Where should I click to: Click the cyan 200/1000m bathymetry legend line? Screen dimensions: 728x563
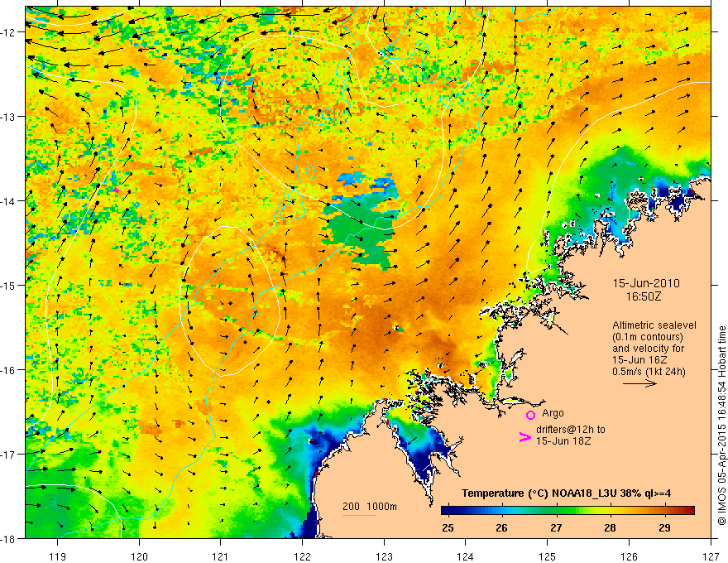359,515
